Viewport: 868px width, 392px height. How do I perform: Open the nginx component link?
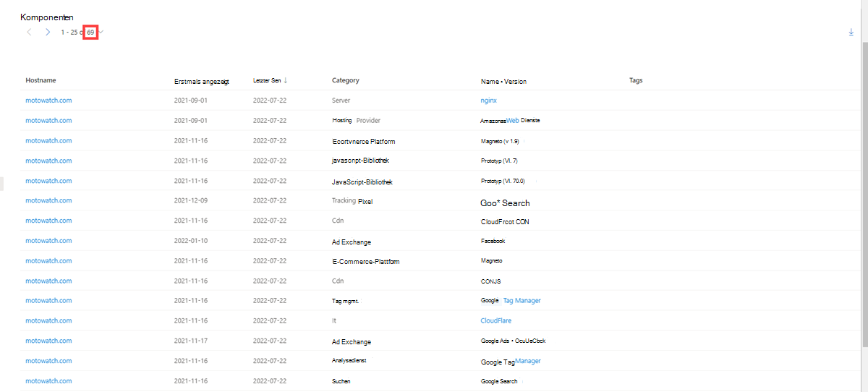coord(488,101)
